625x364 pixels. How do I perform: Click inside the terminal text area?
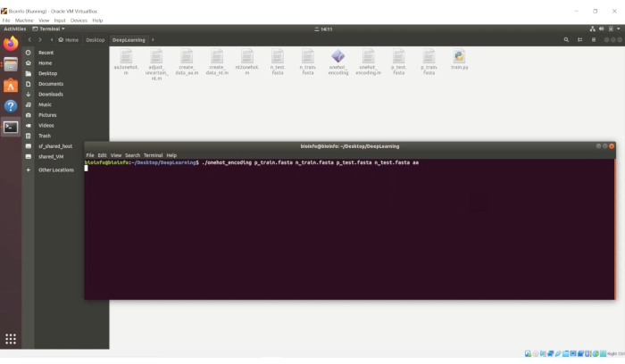(350, 229)
